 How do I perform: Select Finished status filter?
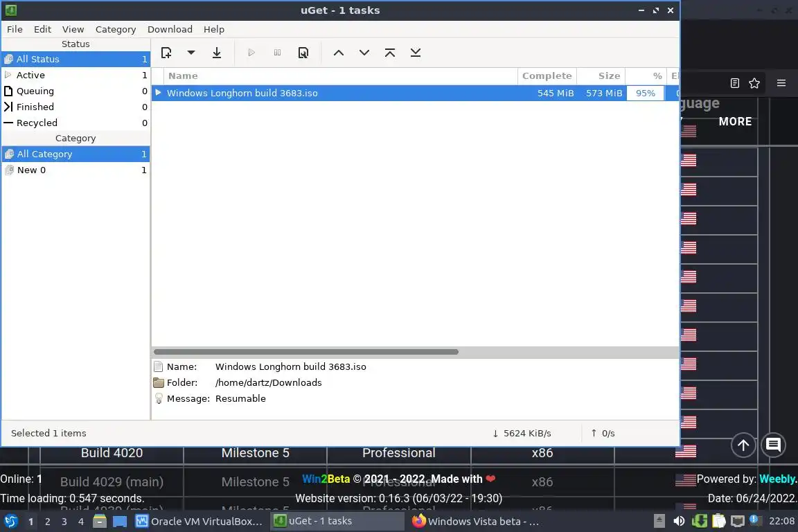[76, 107]
